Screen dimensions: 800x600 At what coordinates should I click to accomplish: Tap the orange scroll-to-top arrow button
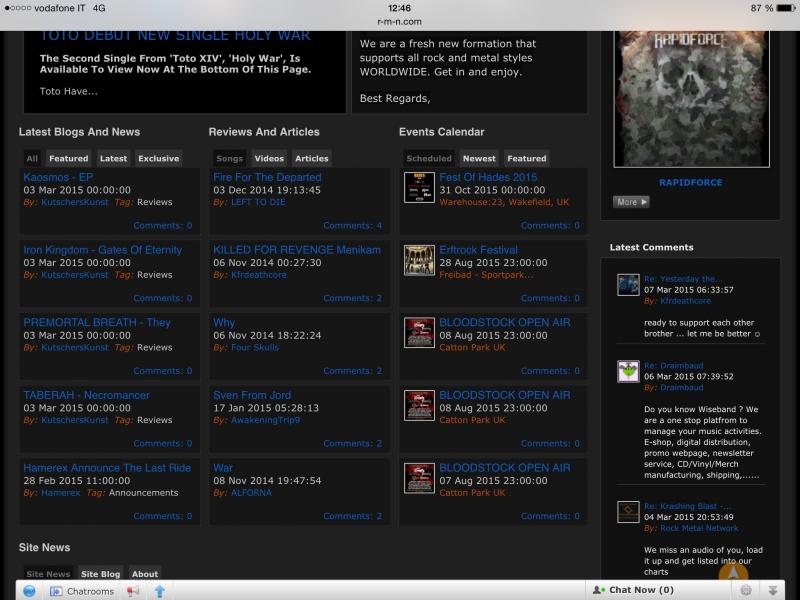pyautogui.click(x=733, y=570)
